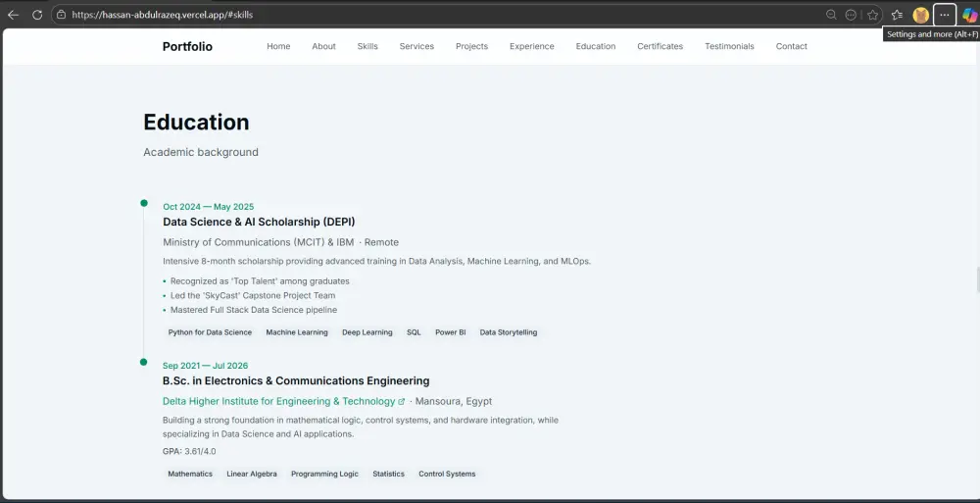
Task: Go back with the browser back arrow
Action: tap(13, 15)
